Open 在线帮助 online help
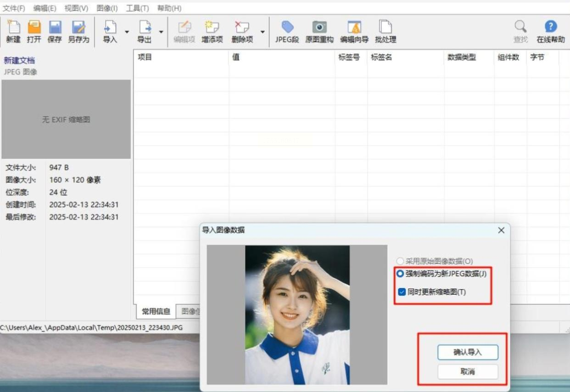The image size is (570, 392). coord(550,32)
